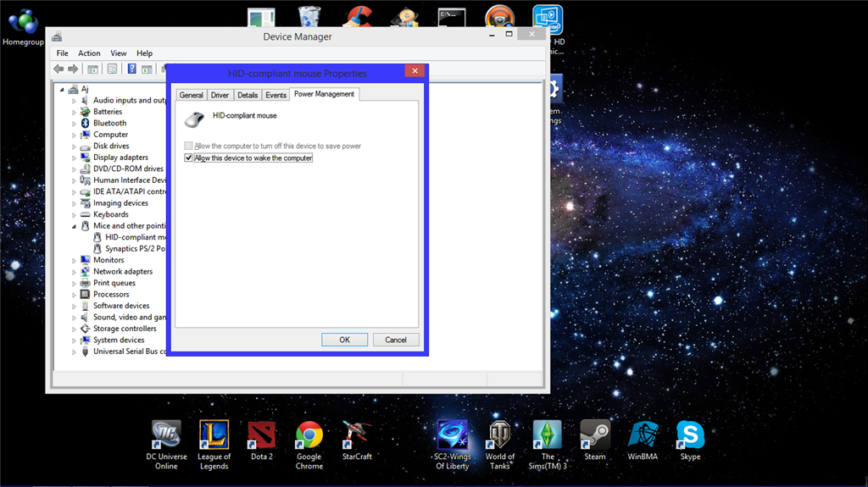868x487 pixels.
Task: Click the Properties toolbar icon in Device Manager
Action: (113, 69)
